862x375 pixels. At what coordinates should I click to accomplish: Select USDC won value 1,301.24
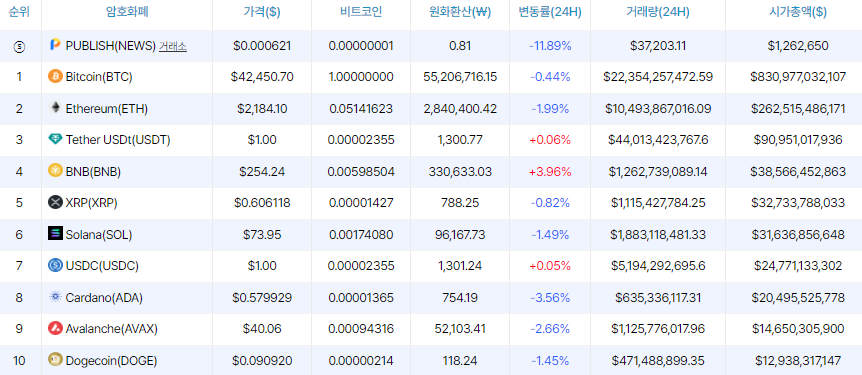(x=460, y=266)
